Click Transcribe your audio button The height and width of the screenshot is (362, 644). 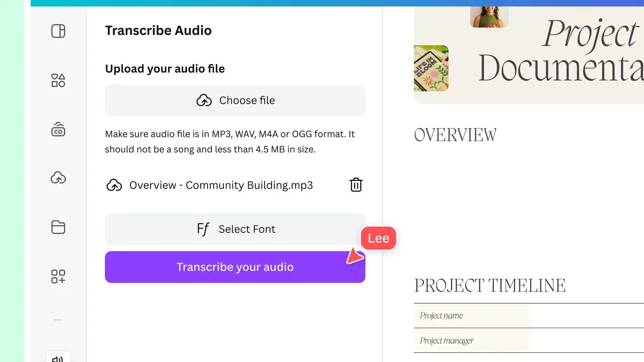(x=235, y=267)
